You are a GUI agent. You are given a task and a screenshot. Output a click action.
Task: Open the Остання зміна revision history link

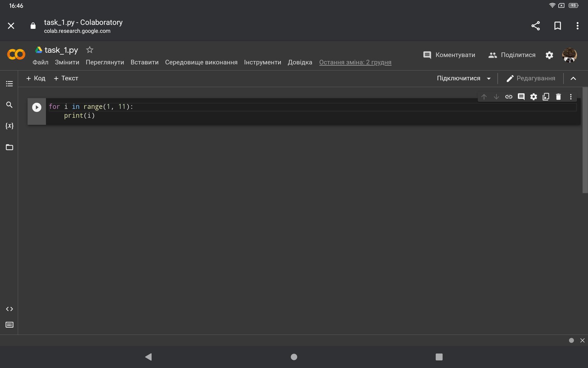pos(355,62)
